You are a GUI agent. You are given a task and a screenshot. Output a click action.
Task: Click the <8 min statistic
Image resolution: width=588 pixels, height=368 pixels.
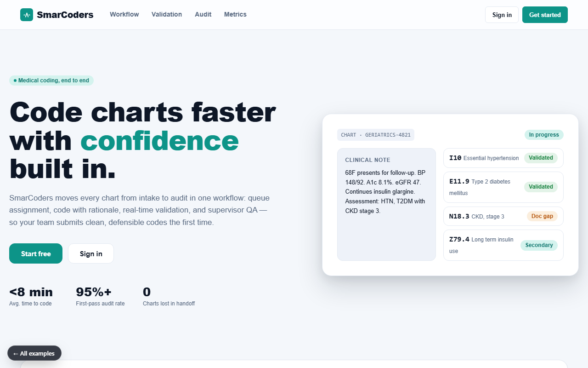[x=31, y=292]
